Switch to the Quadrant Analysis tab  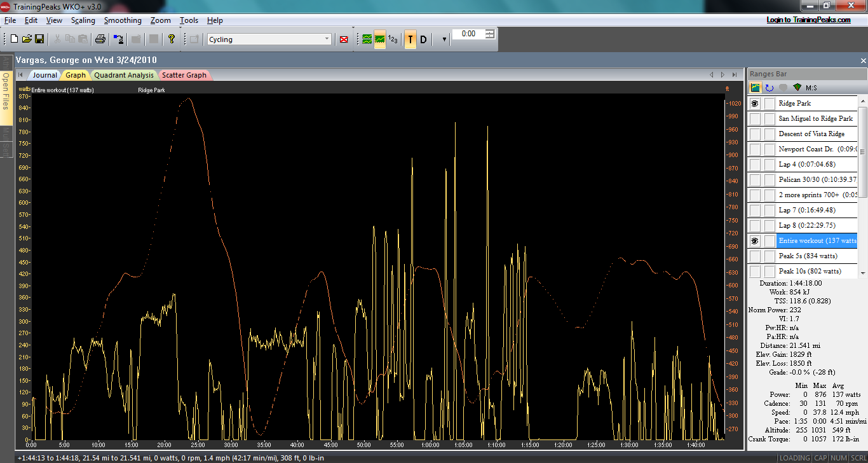pos(123,75)
